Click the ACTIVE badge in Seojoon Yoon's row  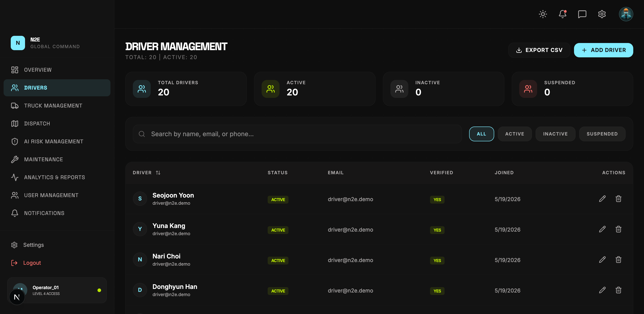[278, 200]
